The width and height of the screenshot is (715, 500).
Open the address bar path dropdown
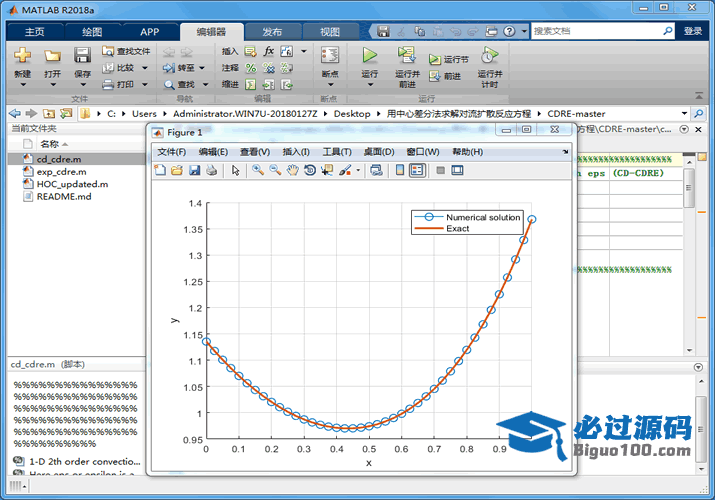(x=684, y=113)
